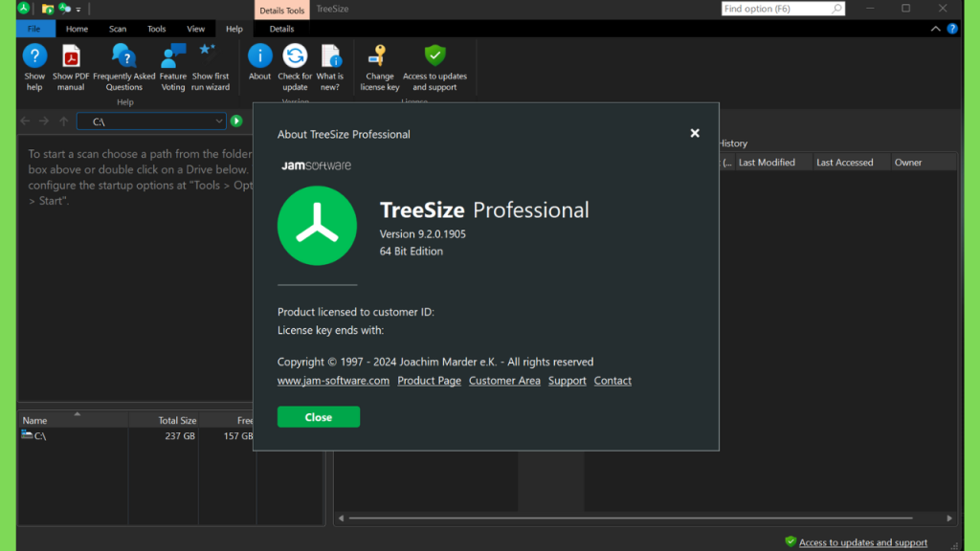Viewport: 980px width, 551px height.
Task: Open the path C:\ dropdown arrow
Action: click(x=218, y=121)
